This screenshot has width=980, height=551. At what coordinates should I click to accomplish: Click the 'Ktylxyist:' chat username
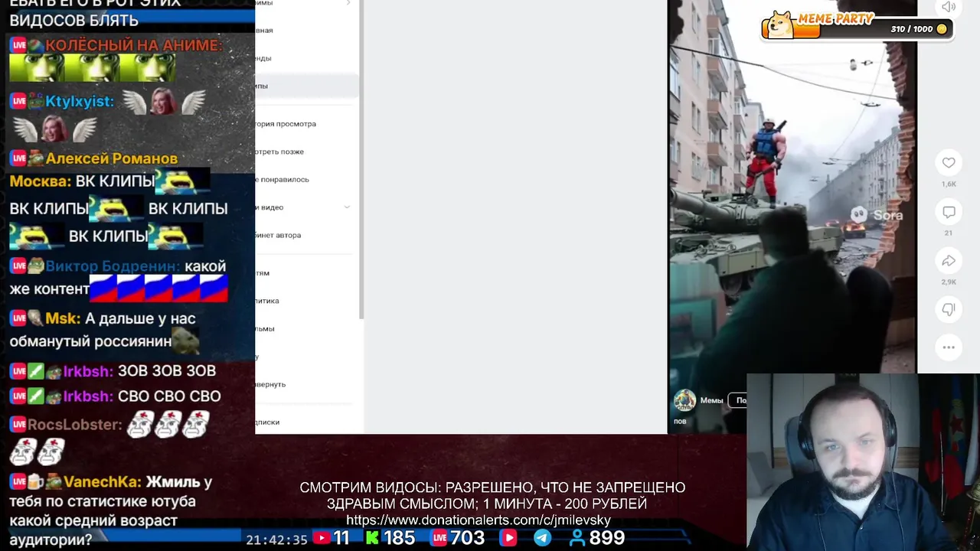80,101
